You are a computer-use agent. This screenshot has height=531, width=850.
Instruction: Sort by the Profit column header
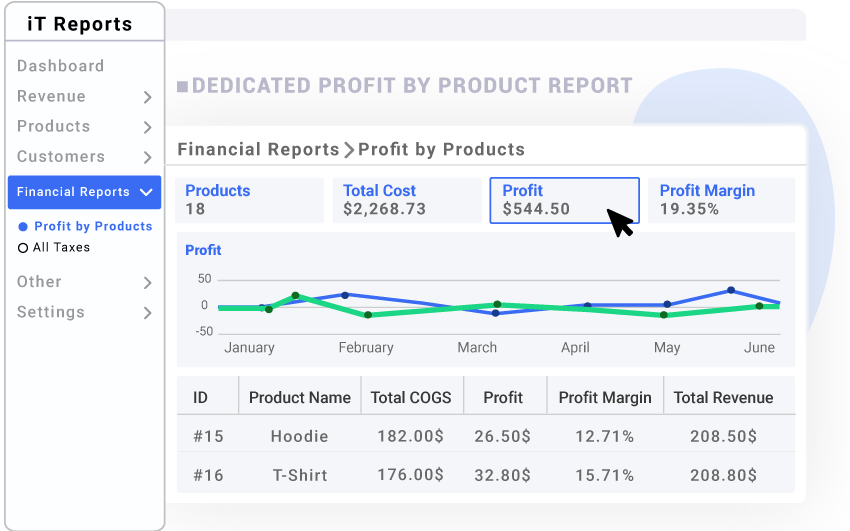coord(503,398)
